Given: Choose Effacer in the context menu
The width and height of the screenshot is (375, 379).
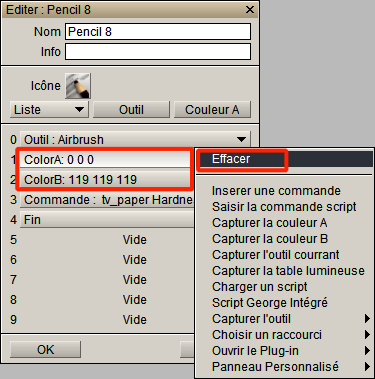Looking at the screenshot, I should 285,159.
